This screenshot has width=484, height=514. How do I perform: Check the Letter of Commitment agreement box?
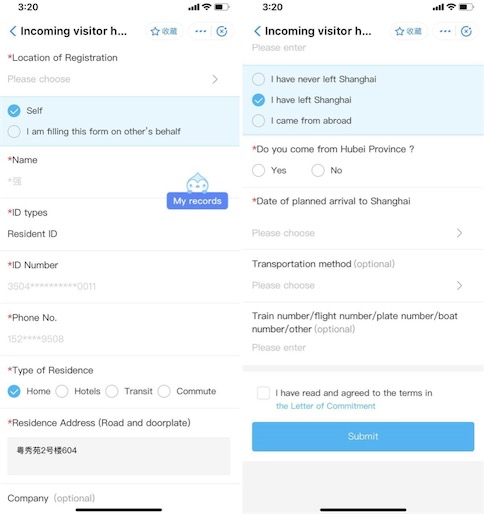[x=263, y=393]
